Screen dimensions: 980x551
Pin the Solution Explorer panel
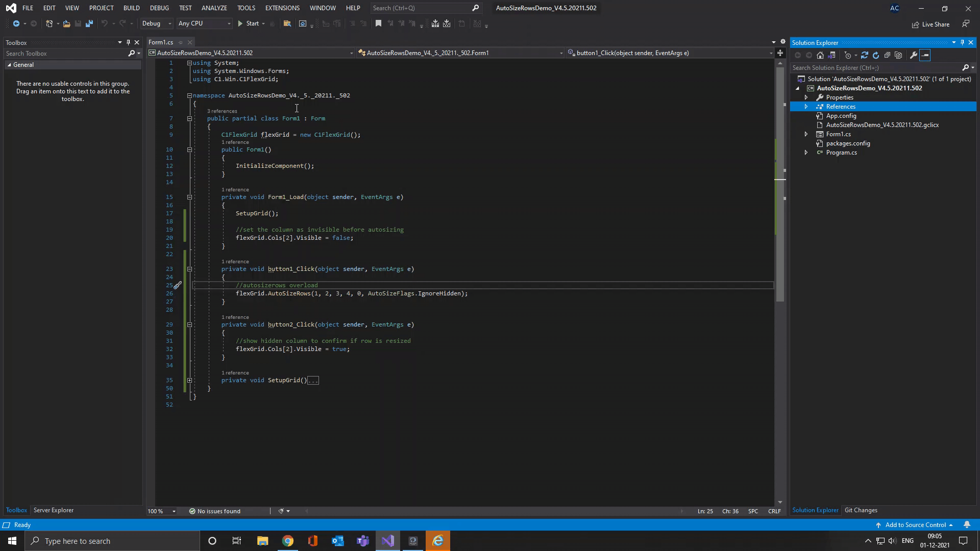[962, 42]
